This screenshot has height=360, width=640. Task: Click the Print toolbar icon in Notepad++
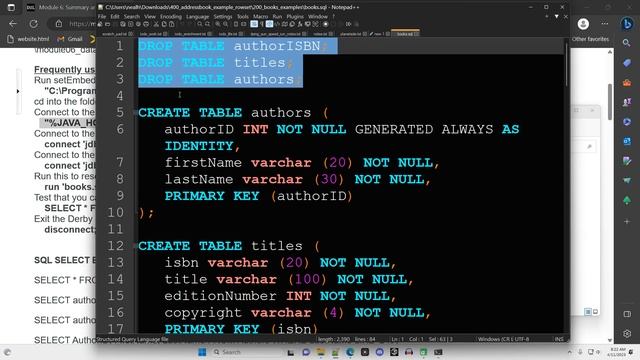[x=146, y=24]
